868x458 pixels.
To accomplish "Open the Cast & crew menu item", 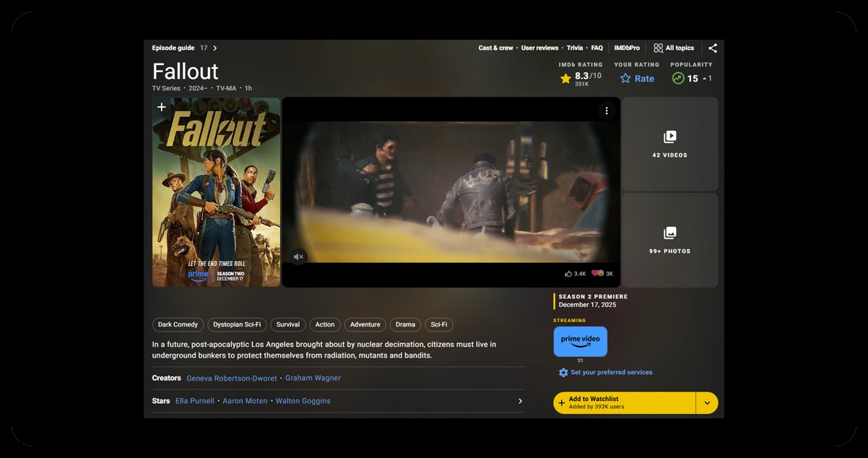I will coord(495,48).
